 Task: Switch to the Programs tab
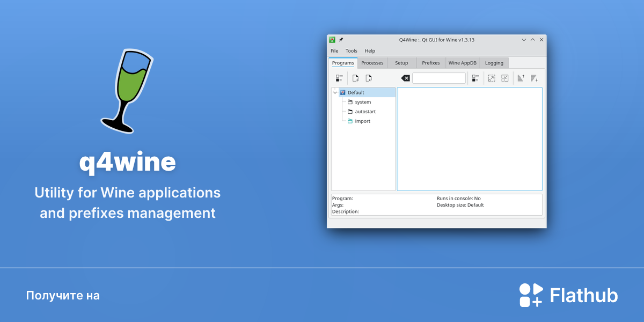343,63
